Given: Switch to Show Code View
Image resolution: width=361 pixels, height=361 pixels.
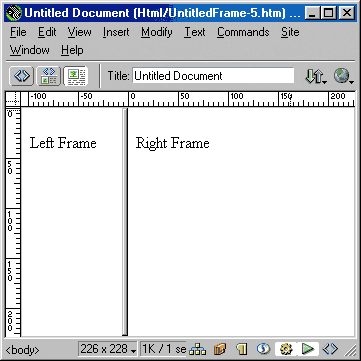Looking at the screenshot, I should click(x=22, y=76).
